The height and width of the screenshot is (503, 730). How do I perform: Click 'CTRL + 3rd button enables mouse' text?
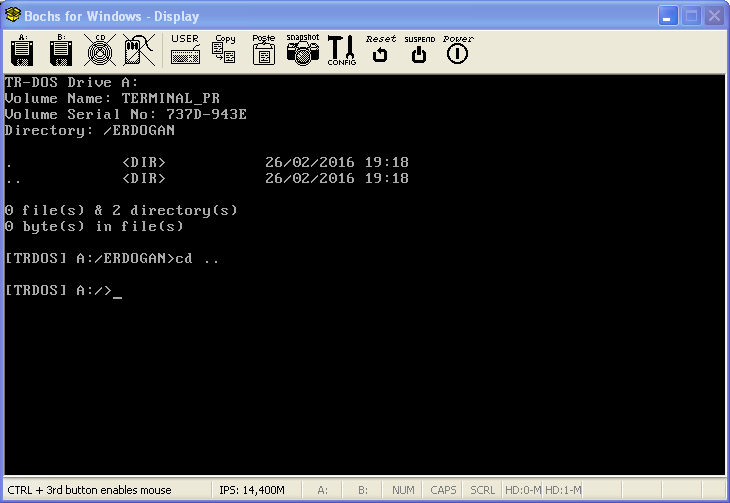(x=89, y=490)
